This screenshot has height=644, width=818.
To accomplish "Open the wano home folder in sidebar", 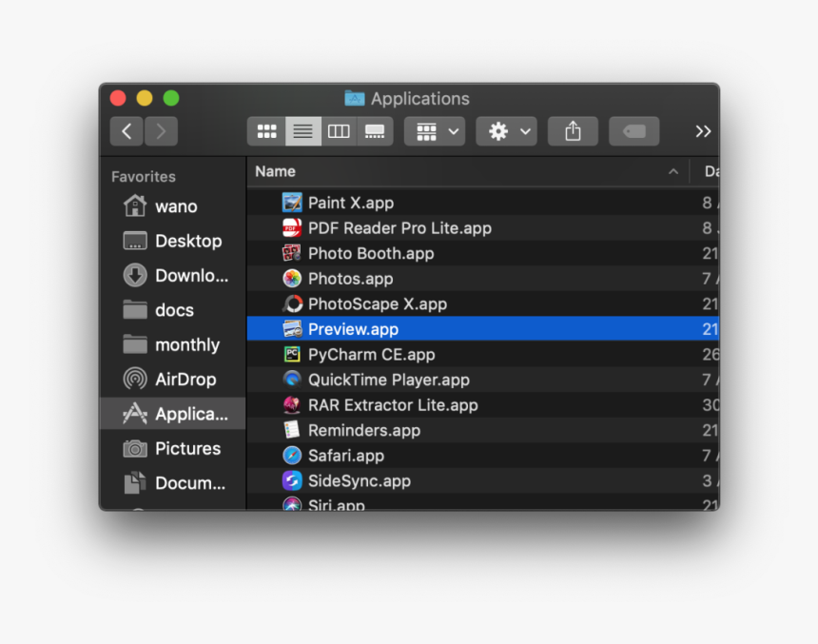I will [x=172, y=206].
